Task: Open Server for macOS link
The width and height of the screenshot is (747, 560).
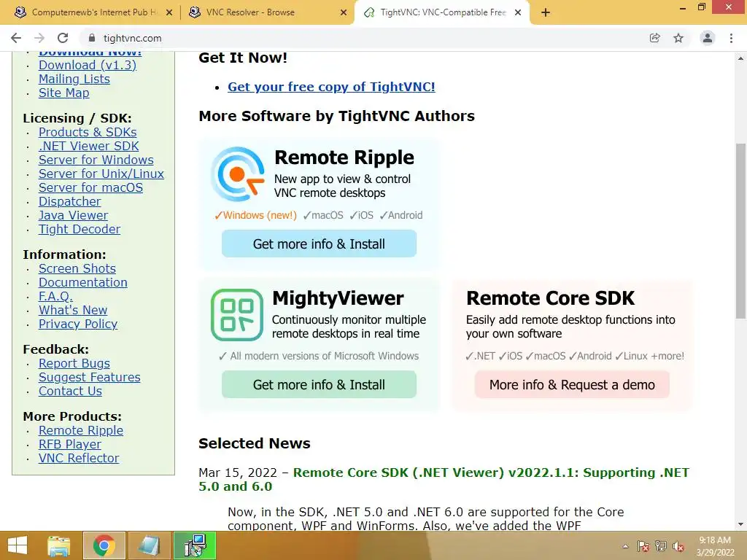Action: [90, 187]
